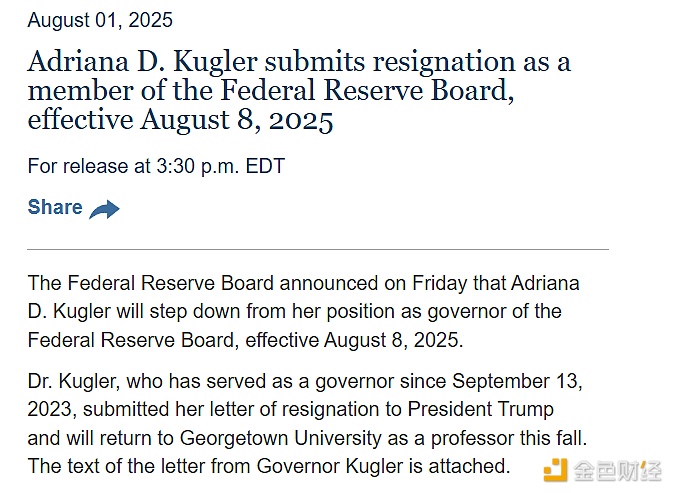Click the Kugler resignation headline
This screenshot has width=673, height=493.
[299, 91]
